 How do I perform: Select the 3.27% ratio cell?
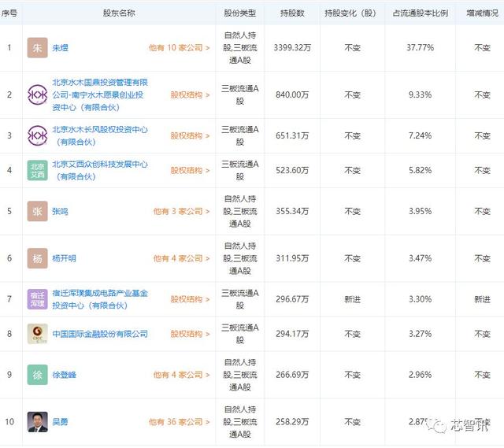pyautogui.click(x=420, y=334)
